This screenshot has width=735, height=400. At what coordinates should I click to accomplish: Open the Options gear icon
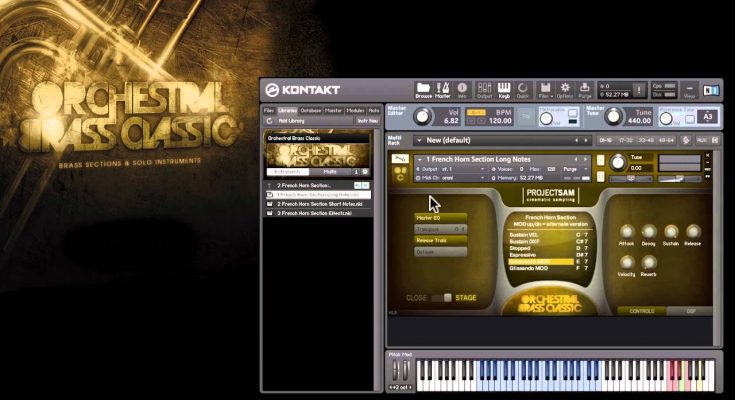[x=565, y=90]
